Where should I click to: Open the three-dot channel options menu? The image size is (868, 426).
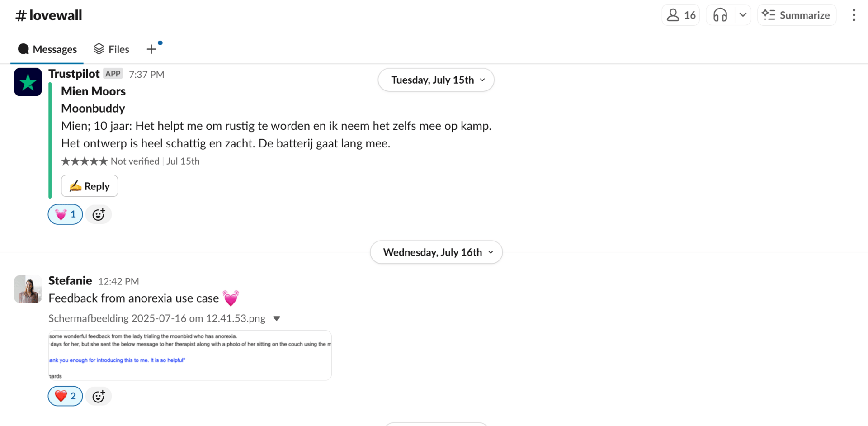(854, 15)
